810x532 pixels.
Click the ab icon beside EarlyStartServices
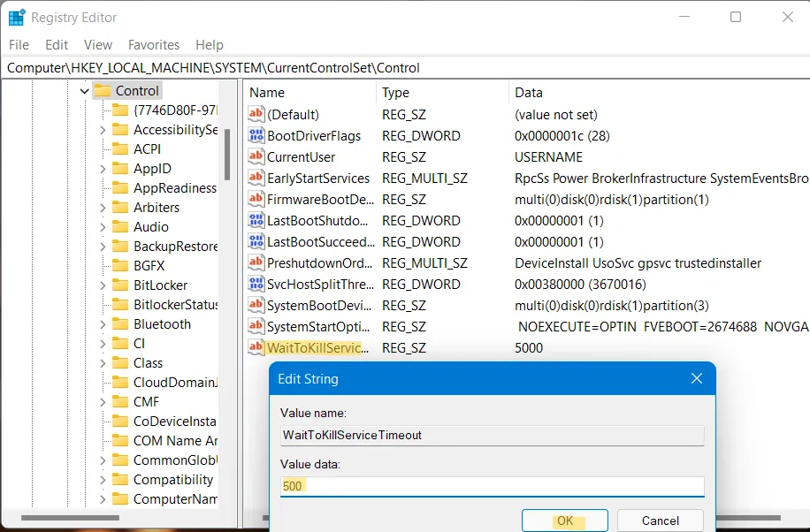[256, 178]
